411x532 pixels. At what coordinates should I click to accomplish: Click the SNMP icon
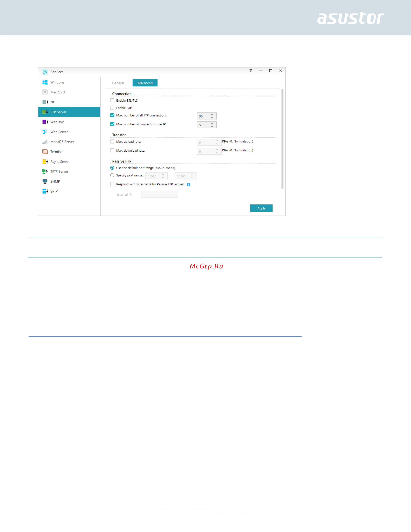45,181
